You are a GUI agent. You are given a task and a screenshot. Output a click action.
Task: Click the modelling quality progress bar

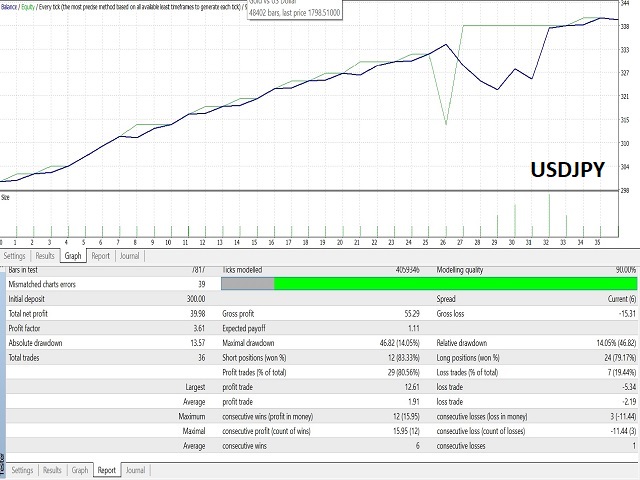[x=429, y=284]
